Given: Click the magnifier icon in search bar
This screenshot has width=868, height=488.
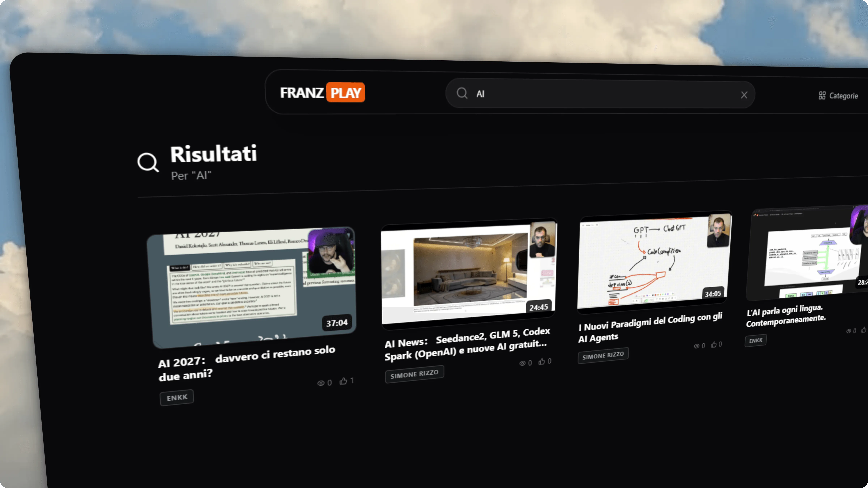Looking at the screenshot, I should [462, 93].
